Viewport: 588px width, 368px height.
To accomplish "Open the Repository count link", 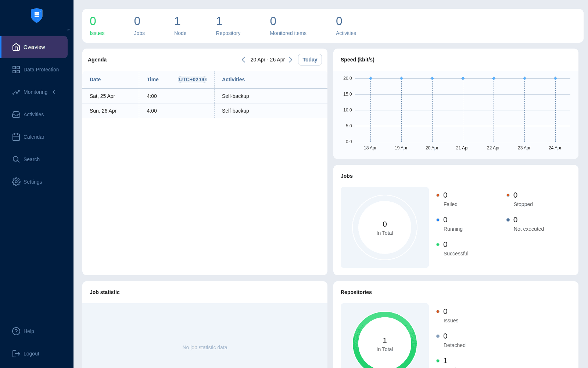I will point(228,26).
